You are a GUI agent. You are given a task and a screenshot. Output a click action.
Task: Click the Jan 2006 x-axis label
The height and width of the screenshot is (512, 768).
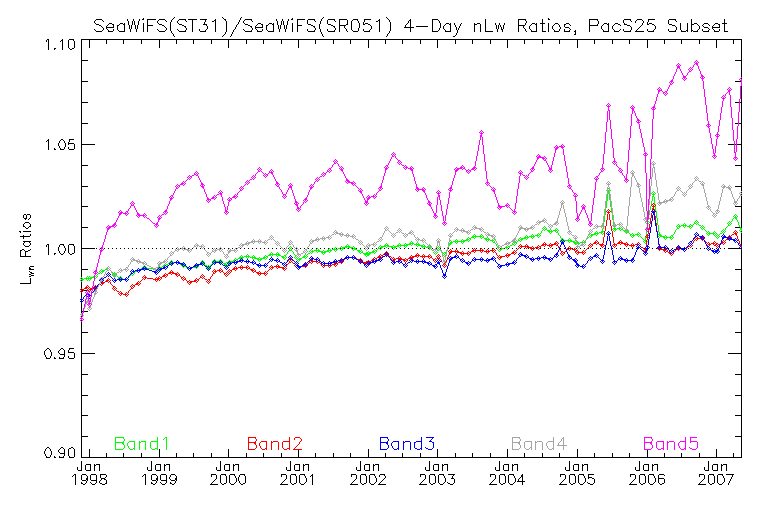coord(647,473)
